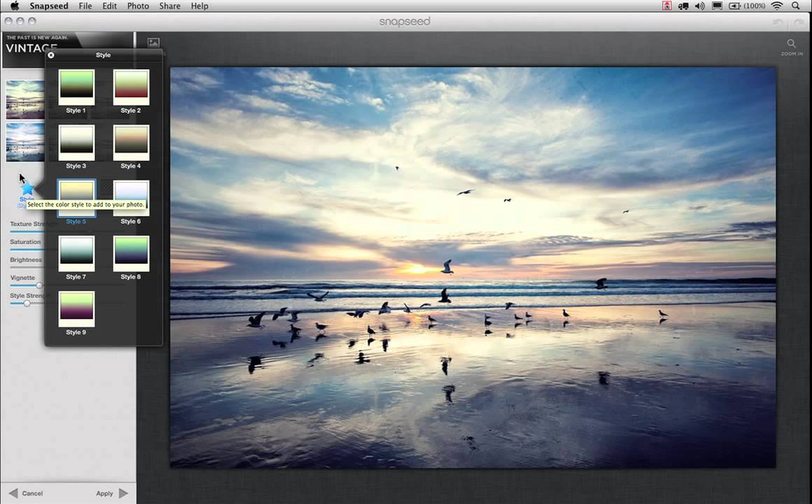This screenshot has width=812, height=504.
Task: Click the battery status icon
Action: click(735, 6)
